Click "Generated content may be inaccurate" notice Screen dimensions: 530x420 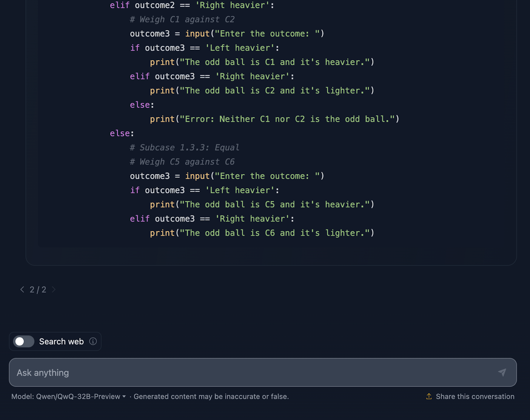pos(211,397)
